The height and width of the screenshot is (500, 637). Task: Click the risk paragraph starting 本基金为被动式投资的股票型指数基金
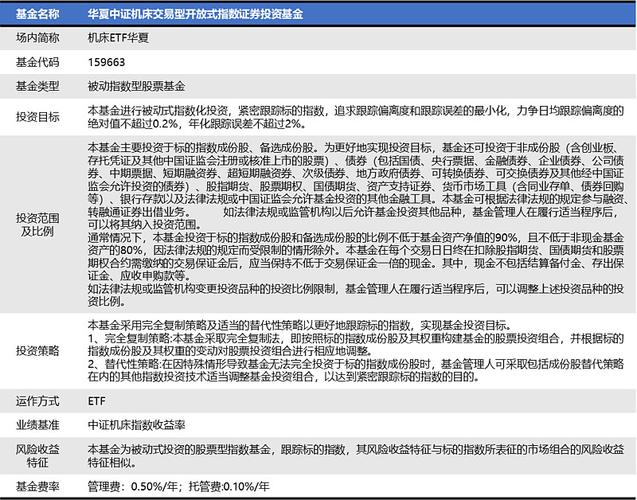[x=355, y=456]
